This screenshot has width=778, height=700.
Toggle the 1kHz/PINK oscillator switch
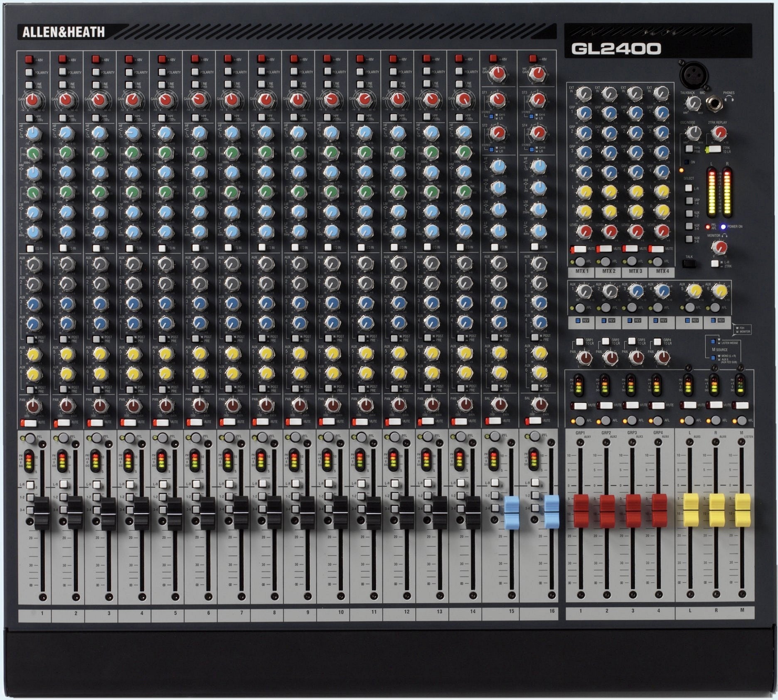coord(689,149)
